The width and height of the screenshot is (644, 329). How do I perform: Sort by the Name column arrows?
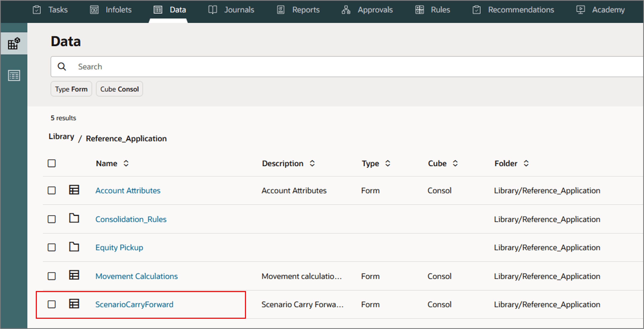pos(126,163)
